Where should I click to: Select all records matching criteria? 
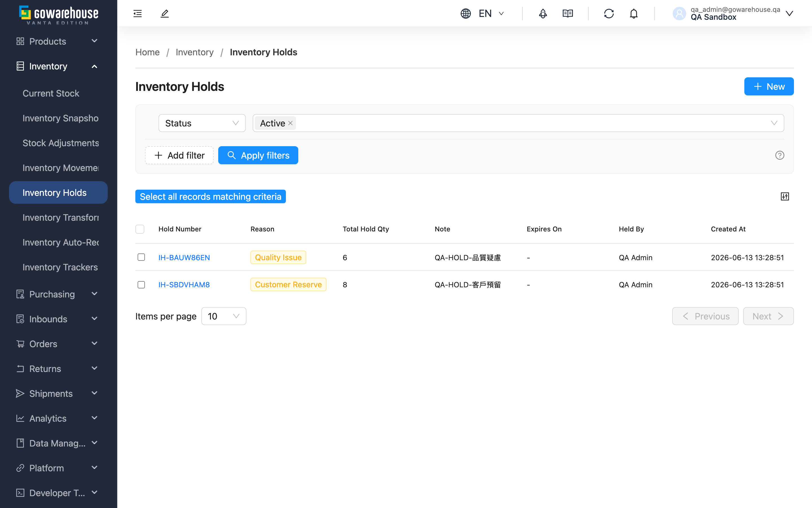tap(210, 196)
